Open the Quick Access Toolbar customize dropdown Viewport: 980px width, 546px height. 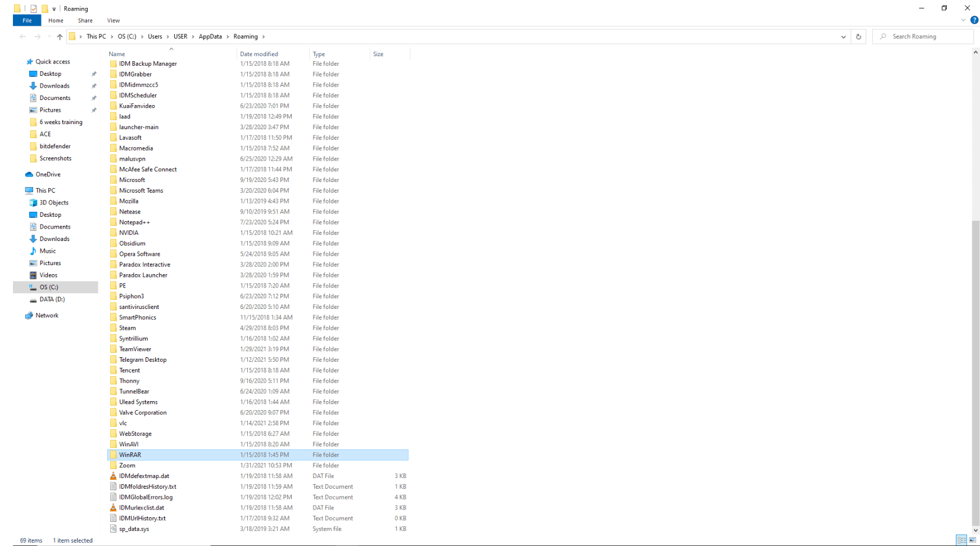(x=54, y=9)
